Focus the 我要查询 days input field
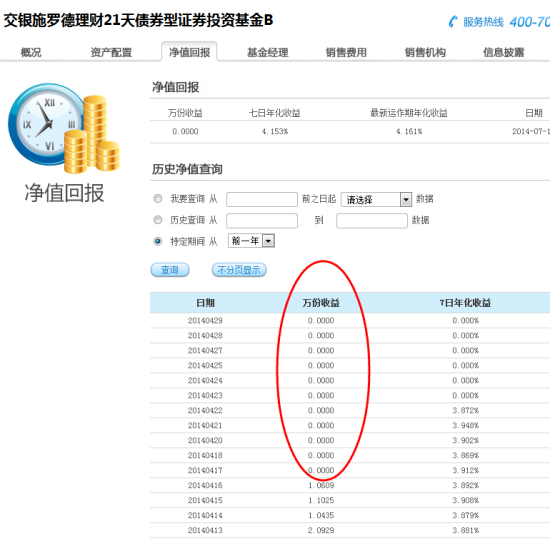This screenshot has width=550, height=541. tap(262, 199)
